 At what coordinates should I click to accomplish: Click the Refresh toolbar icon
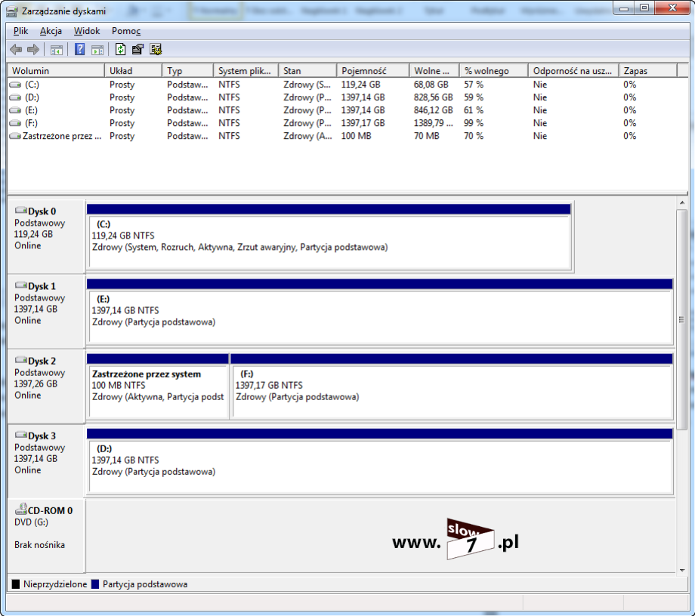tap(120, 49)
